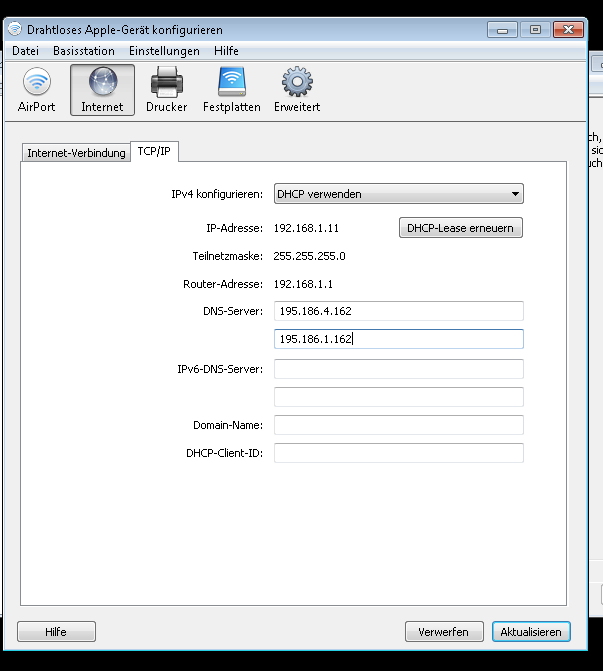The image size is (603, 671).
Task: Click the DHCP-Lease erneuern button
Action: click(x=460, y=228)
